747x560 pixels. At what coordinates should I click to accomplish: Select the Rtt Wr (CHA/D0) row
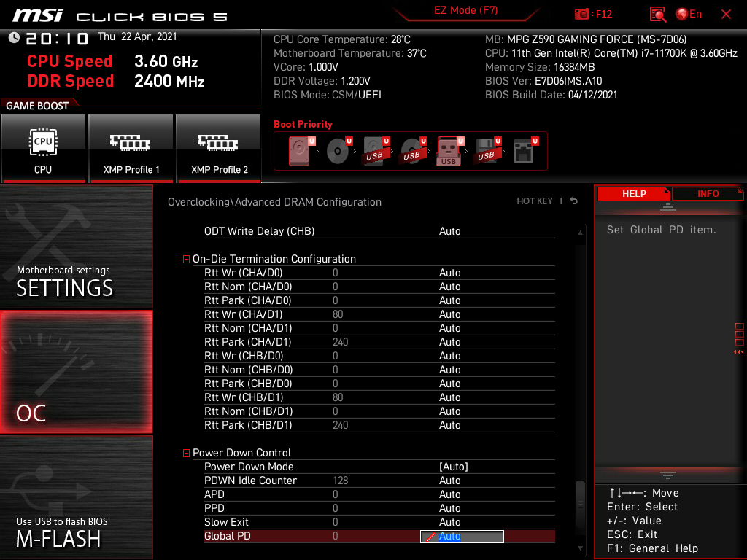(379, 273)
